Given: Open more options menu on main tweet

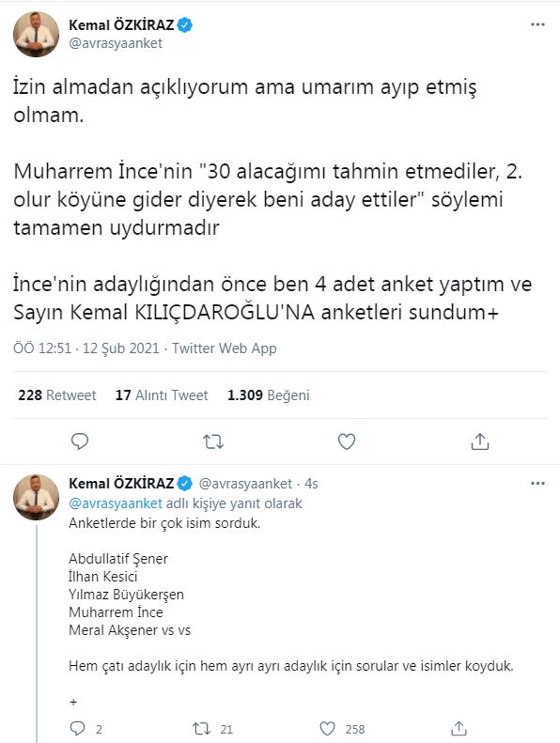Looking at the screenshot, I should click(537, 24).
